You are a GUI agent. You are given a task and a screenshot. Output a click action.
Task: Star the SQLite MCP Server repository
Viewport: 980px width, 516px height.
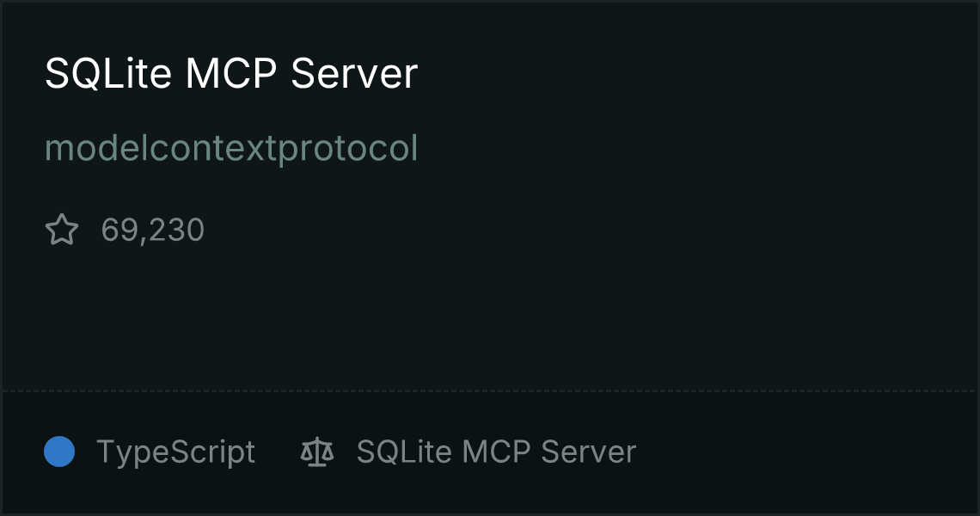click(62, 230)
